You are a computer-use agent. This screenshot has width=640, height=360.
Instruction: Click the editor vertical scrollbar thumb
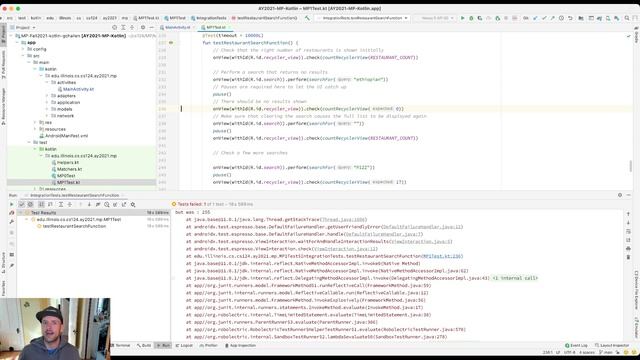(631, 165)
